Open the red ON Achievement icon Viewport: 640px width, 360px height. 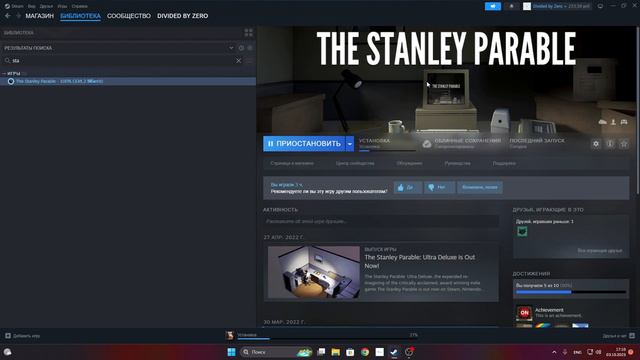click(524, 313)
